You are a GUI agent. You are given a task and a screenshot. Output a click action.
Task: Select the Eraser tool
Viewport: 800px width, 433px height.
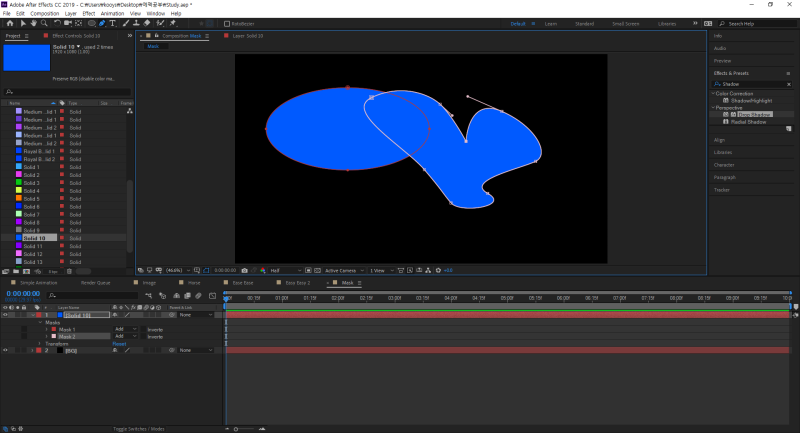pyautogui.click(x=147, y=23)
